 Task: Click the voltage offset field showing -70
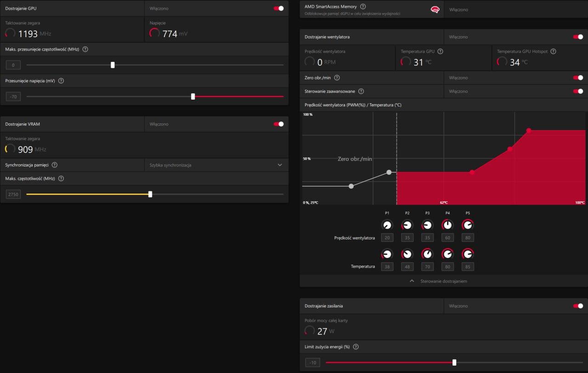coord(13,97)
